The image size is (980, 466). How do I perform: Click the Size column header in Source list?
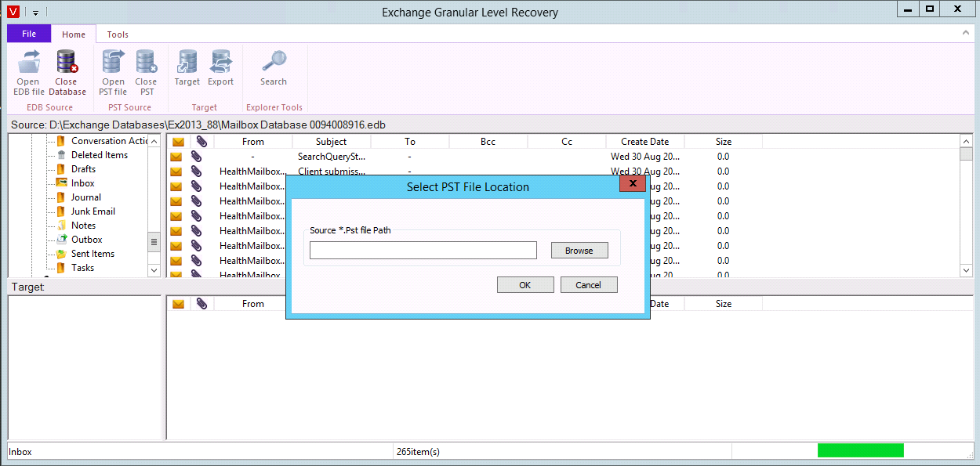724,142
